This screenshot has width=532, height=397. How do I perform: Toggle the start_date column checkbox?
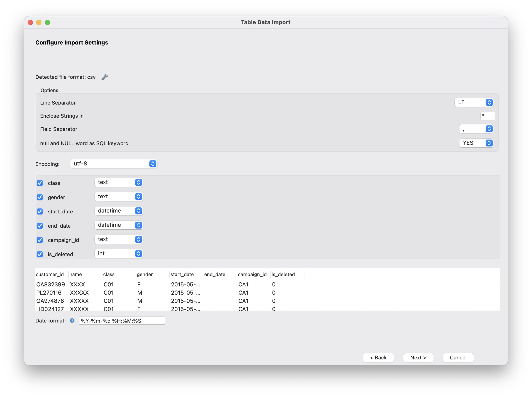pyautogui.click(x=40, y=211)
